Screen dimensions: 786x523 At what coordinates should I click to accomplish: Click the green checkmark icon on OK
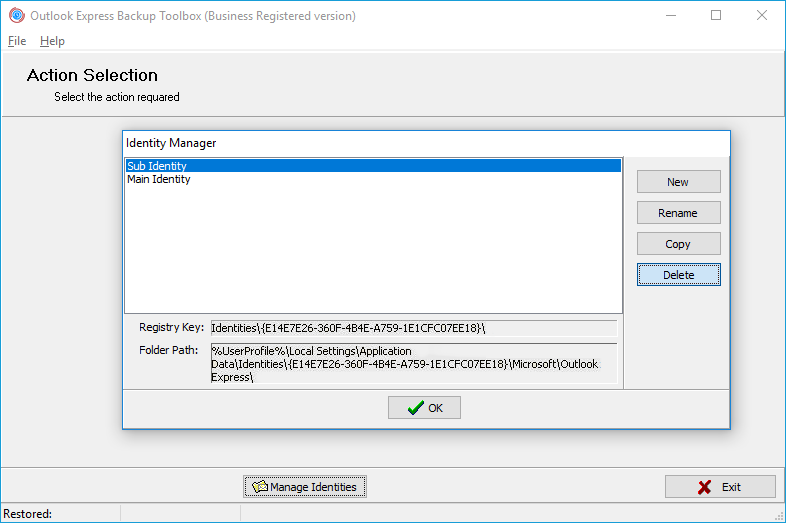[415, 408]
